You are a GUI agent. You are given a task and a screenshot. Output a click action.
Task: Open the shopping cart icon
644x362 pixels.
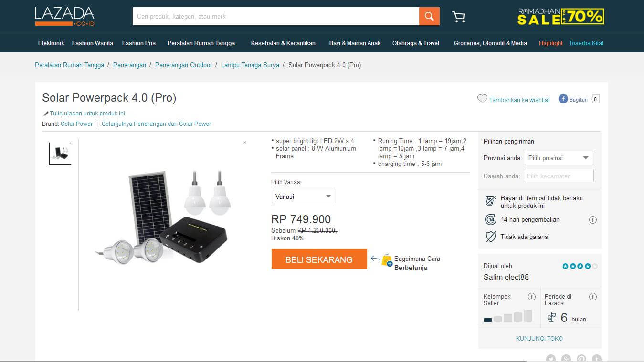(458, 17)
